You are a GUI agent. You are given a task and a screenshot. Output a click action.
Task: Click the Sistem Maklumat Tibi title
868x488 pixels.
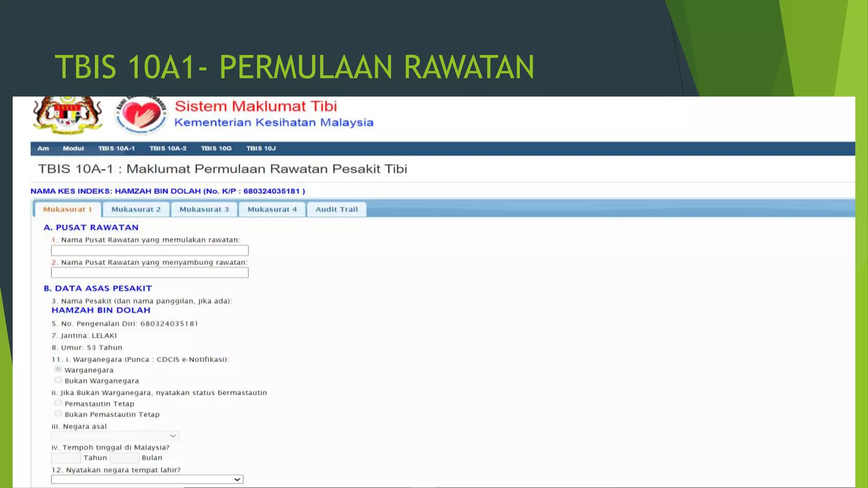(256, 106)
